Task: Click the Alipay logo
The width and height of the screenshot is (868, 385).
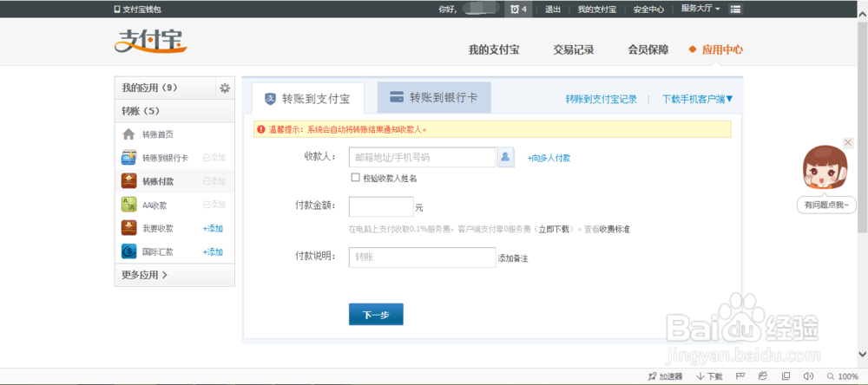Action: [x=150, y=42]
